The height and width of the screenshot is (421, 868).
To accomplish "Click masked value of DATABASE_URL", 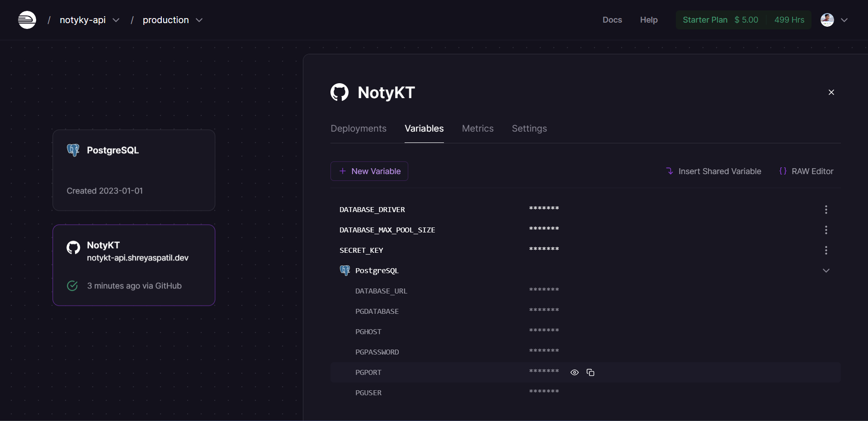I will (x=544, y=290).
